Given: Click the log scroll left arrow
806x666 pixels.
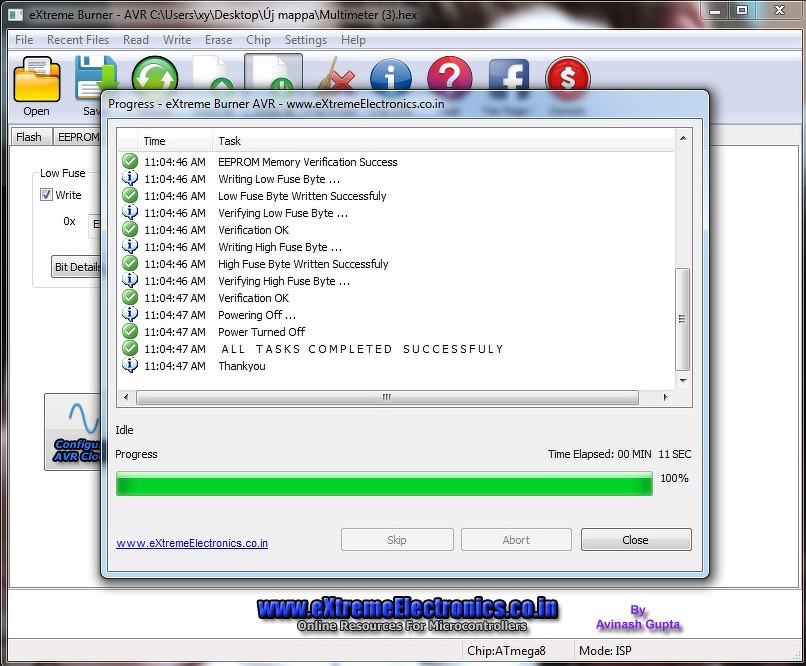Looking at the screenshot, I should (x=126, y=397).
